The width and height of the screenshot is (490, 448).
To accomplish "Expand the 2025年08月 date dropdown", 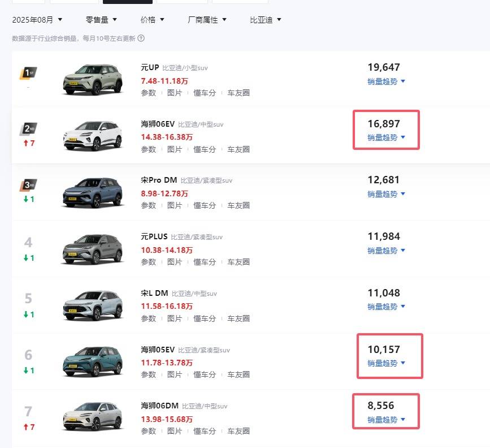I will tap(37, 20).
